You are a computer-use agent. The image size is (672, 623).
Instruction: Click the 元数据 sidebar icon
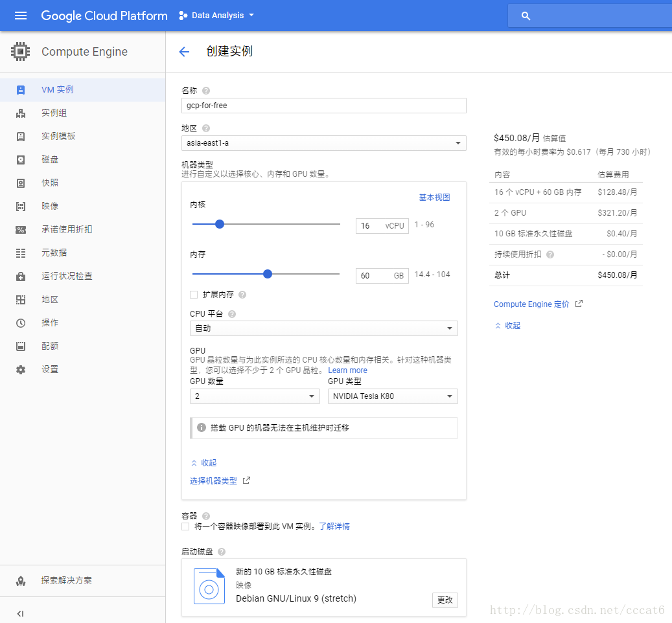(x=21, y=253)
